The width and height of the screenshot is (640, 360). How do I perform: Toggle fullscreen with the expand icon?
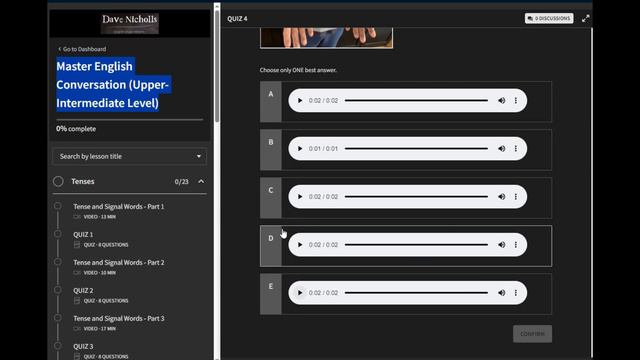585,18
